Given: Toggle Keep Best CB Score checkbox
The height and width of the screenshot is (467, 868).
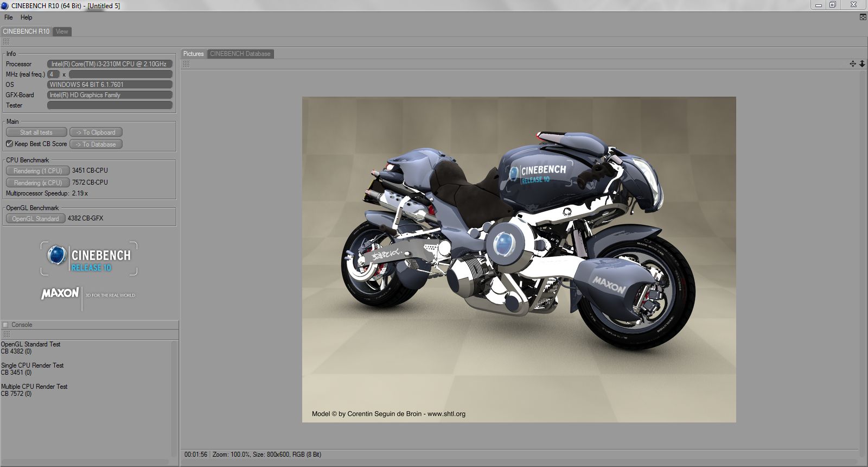Looking at the screenshot, I should click(x=9, y=144).
